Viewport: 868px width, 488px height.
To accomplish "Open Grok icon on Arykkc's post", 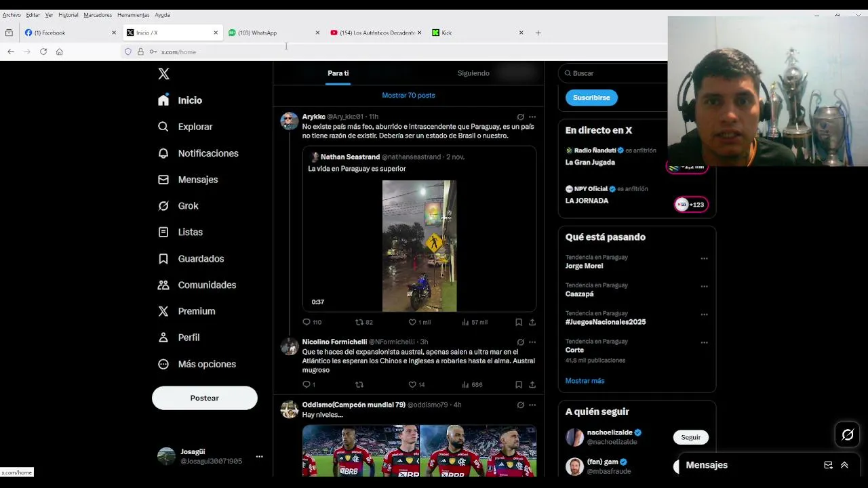I will pyautogui.click(x=520, y=117).
